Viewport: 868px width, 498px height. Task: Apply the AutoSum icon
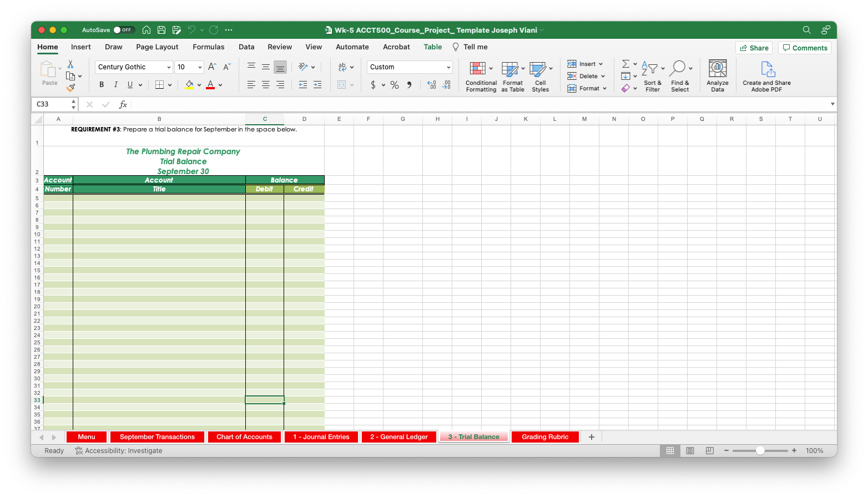click(625, 63)
